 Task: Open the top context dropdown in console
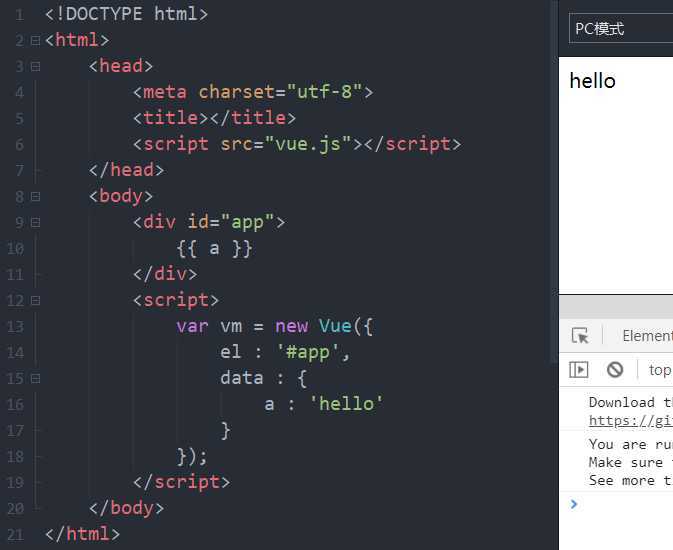click(660, 370)
